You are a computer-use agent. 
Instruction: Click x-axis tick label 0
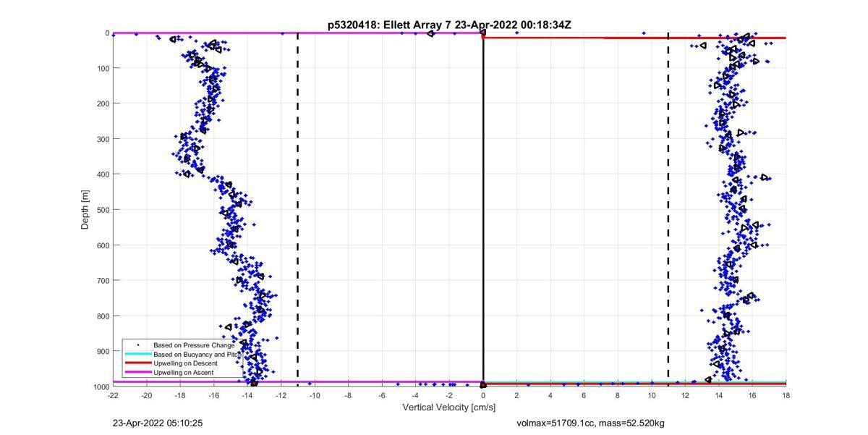pyautogui.click(x=483, y=396)
